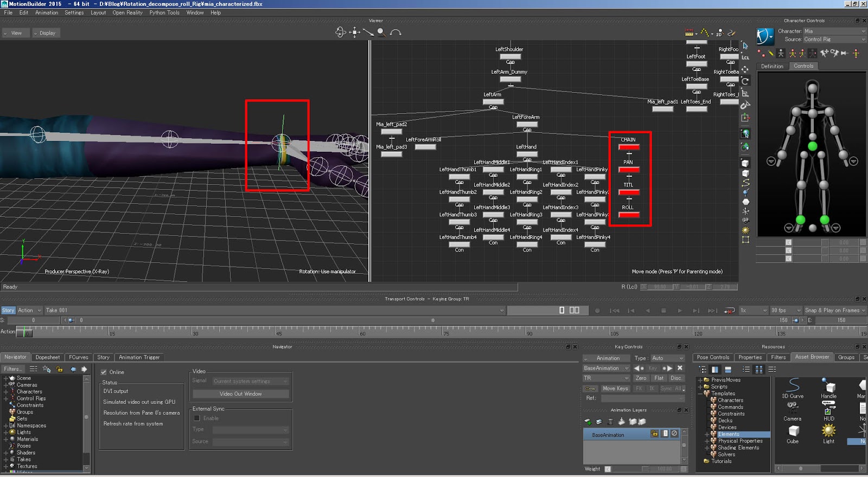
Task: Mute the BaseAnimation layer
Action: [x=674, y=434]
